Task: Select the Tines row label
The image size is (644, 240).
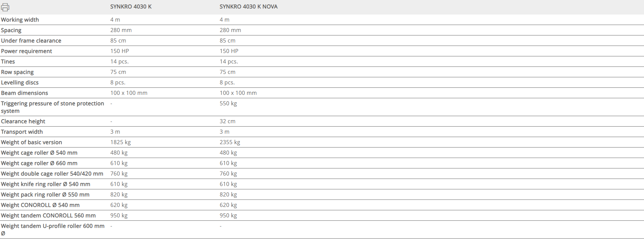Action: pyautogui.click(x=8, y=61)
